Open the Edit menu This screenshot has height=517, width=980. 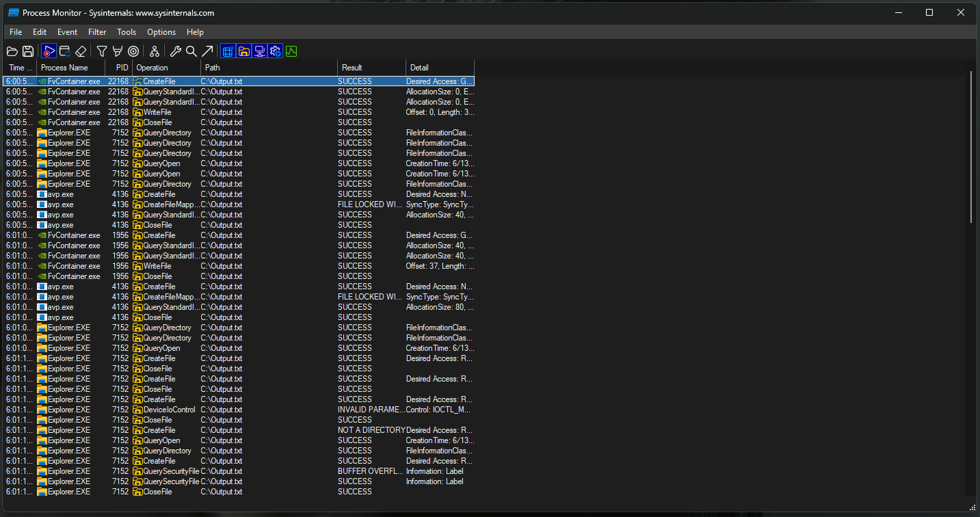point(40,32)
